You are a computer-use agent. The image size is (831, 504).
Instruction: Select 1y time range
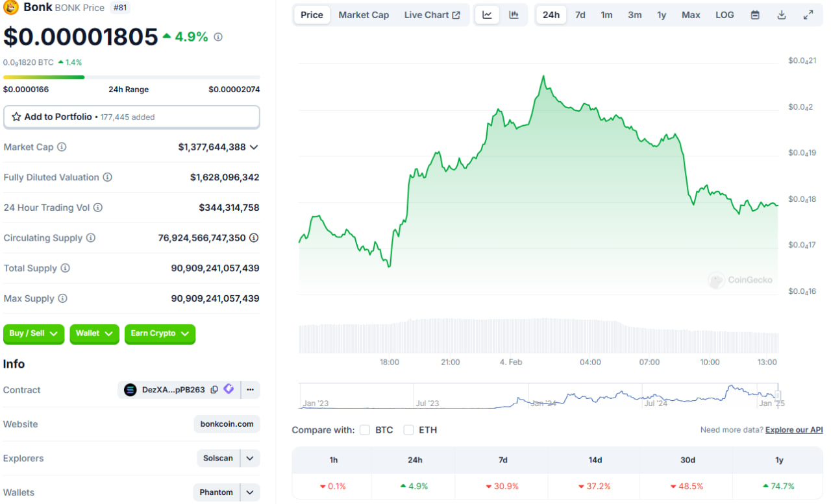click(x=662, y=15)
